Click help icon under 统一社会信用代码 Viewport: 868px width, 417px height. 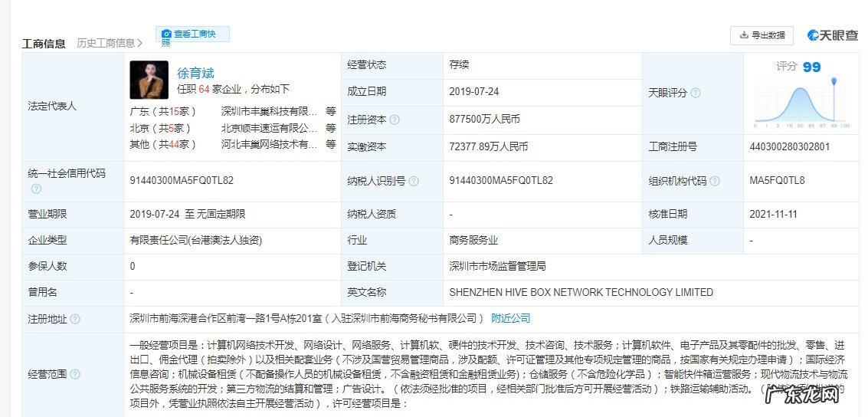pyautogui.click(x=36, y=189)
